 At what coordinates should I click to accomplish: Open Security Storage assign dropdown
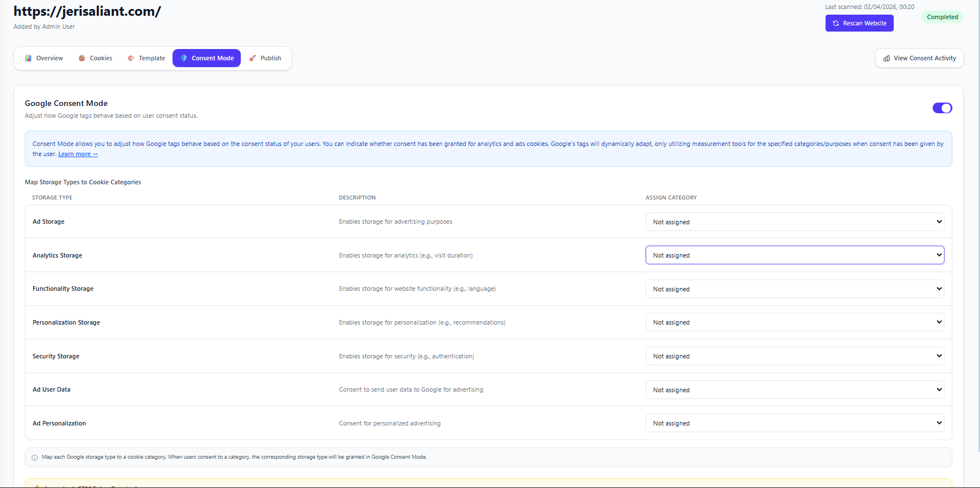pos(794,356)
